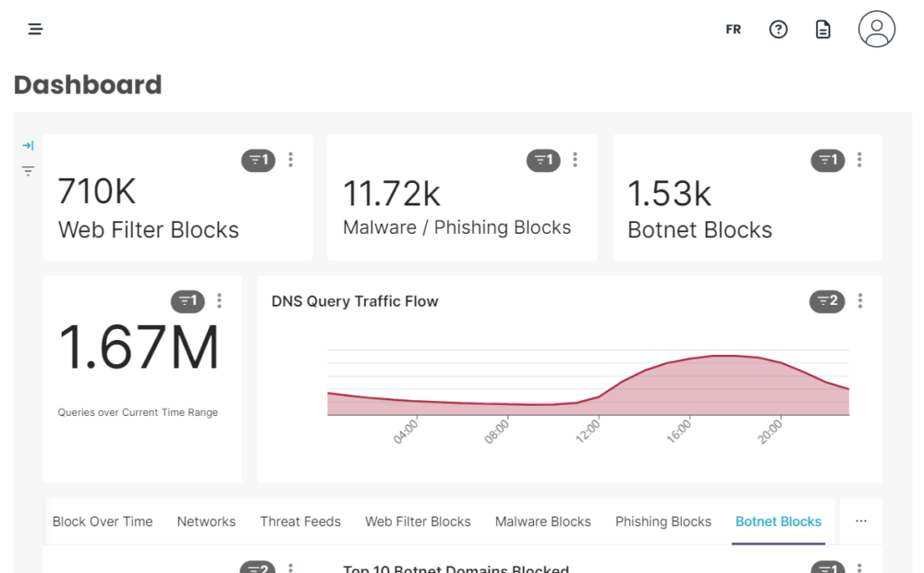This screenshot has width=924, height=573.
Task: Select the Threat Feeds tab
Action: pyautogui.click(x=300, y=522)
